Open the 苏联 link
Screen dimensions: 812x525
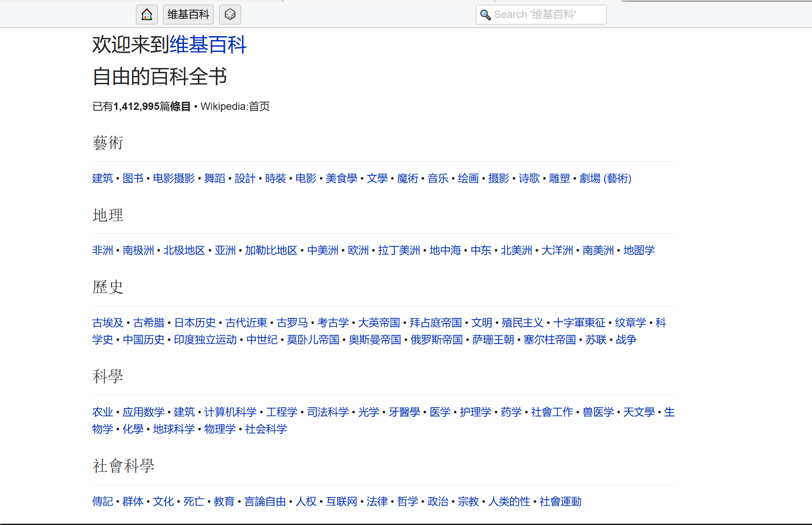[596, 340]
